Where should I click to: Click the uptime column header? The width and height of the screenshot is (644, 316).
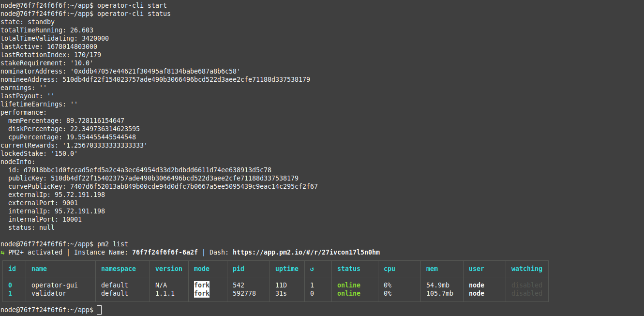coord(287,269)
